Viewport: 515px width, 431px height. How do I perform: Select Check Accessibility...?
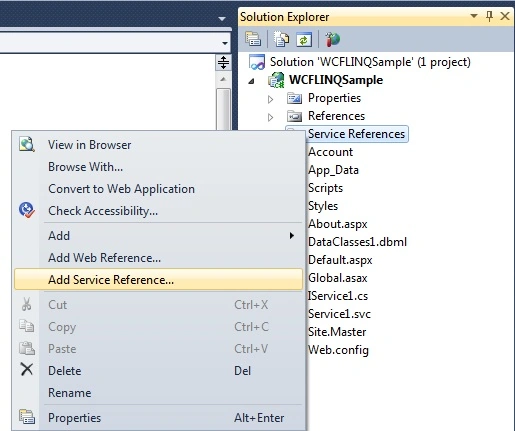click(158, 211)
